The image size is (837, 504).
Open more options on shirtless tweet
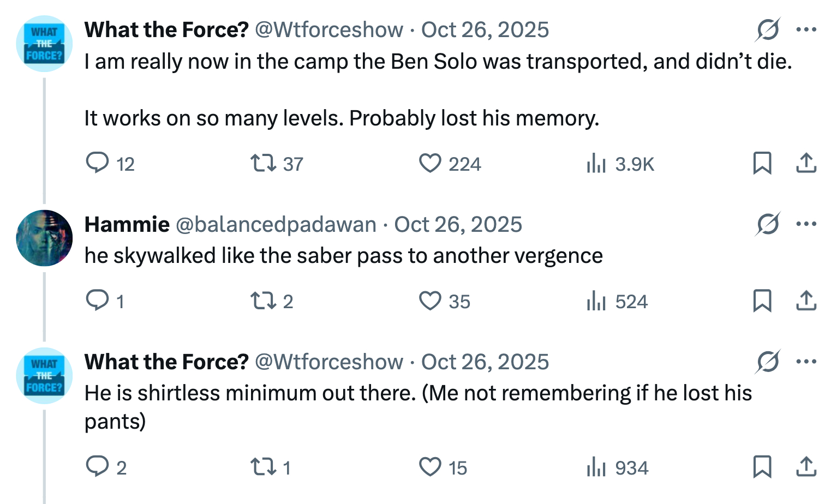(806, 362)
